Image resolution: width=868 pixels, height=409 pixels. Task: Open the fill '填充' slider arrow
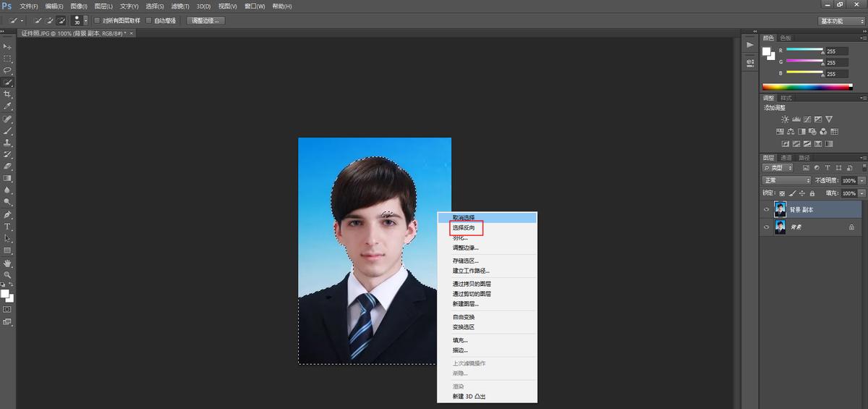(861, 193)
